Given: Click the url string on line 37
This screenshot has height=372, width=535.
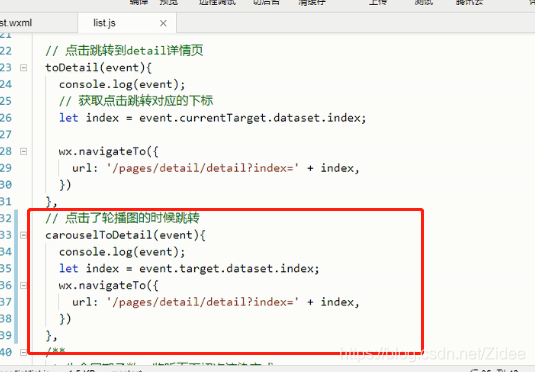Looking at the screenshot, I should coord(203,302).
